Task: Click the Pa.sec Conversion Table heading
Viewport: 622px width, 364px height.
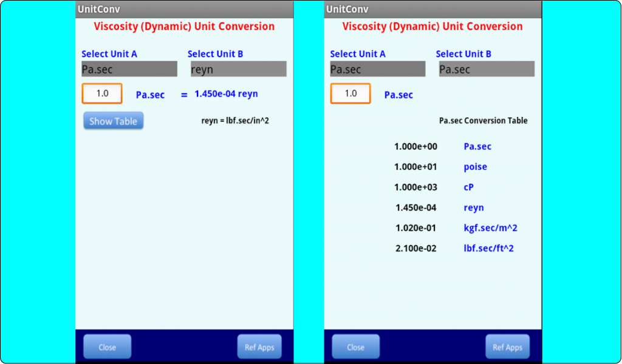Action: pos(483,120)
